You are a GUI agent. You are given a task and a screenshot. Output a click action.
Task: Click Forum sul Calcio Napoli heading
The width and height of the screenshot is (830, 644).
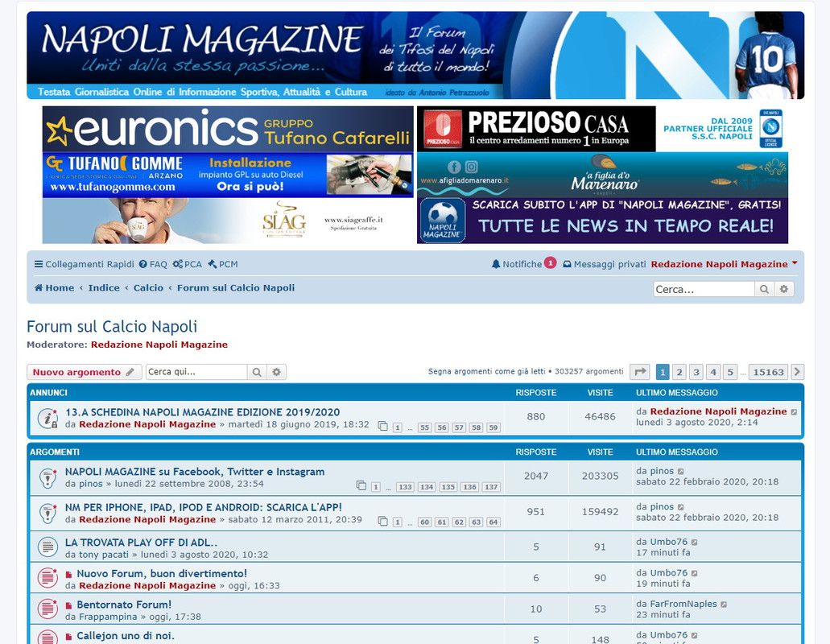[112, 327]
